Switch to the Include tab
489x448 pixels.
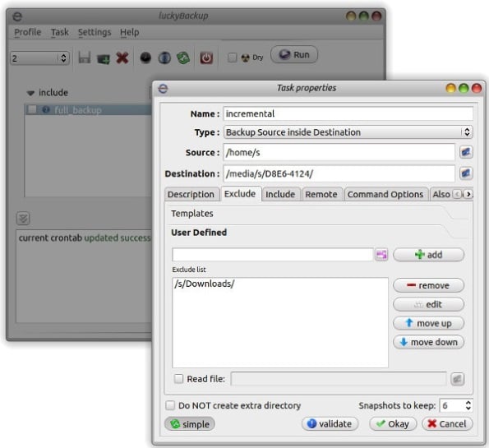point(280,194)
